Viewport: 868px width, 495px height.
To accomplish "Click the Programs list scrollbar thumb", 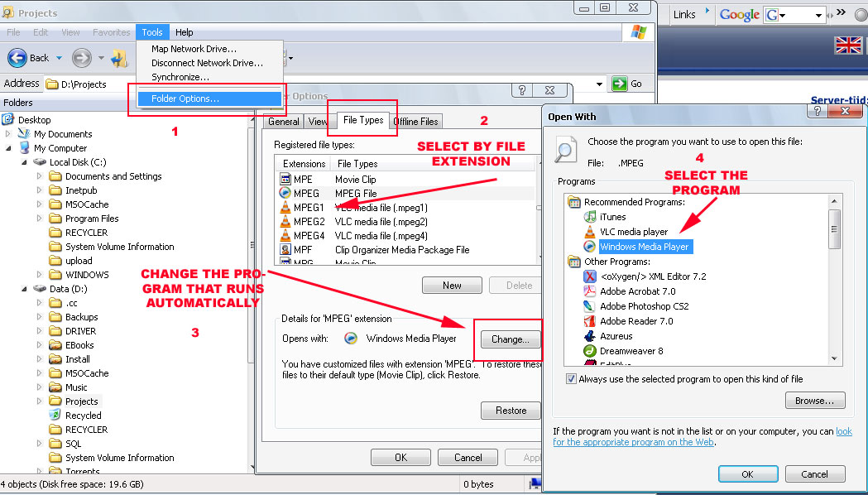I will click(834, 228).
